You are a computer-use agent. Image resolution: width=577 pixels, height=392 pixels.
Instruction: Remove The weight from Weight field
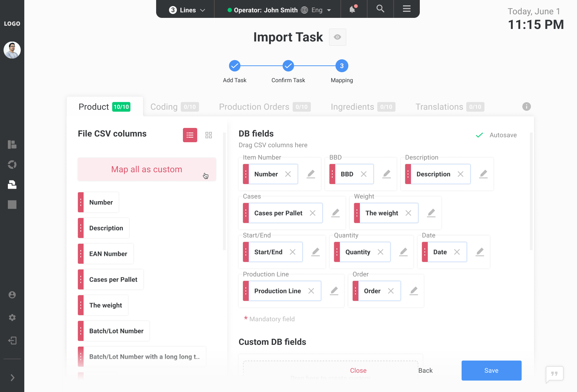pos(408,213)
